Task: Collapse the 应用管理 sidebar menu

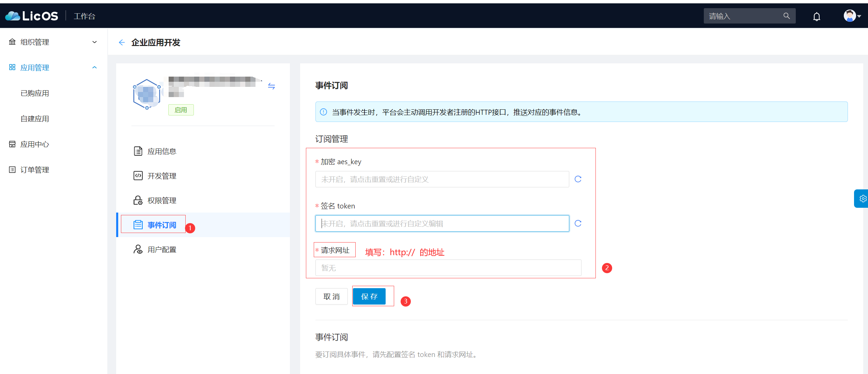Action: pos(53,67)
